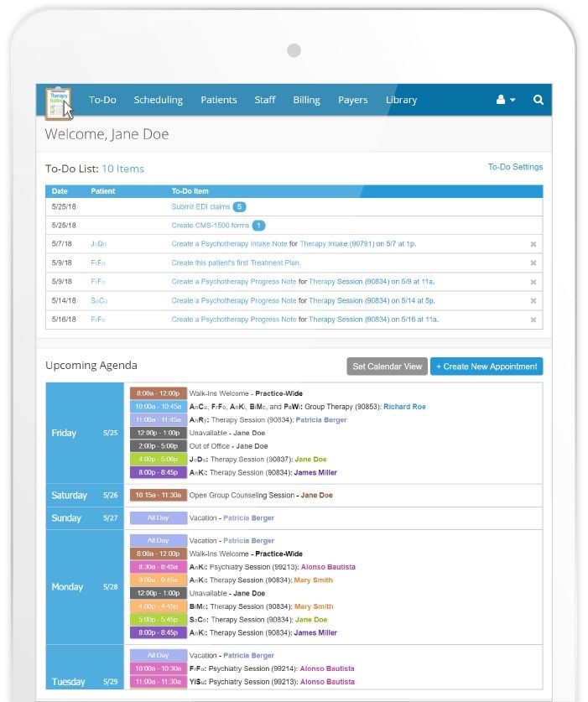
Task: Remove the 5/14 Progress Note to-do
Action: (x=533, y=301)
